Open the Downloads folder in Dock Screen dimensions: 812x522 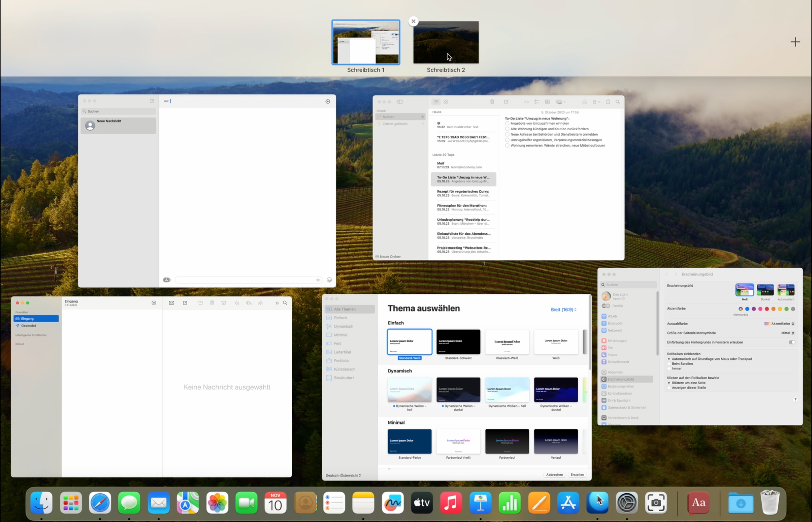[x=741, y=503]
